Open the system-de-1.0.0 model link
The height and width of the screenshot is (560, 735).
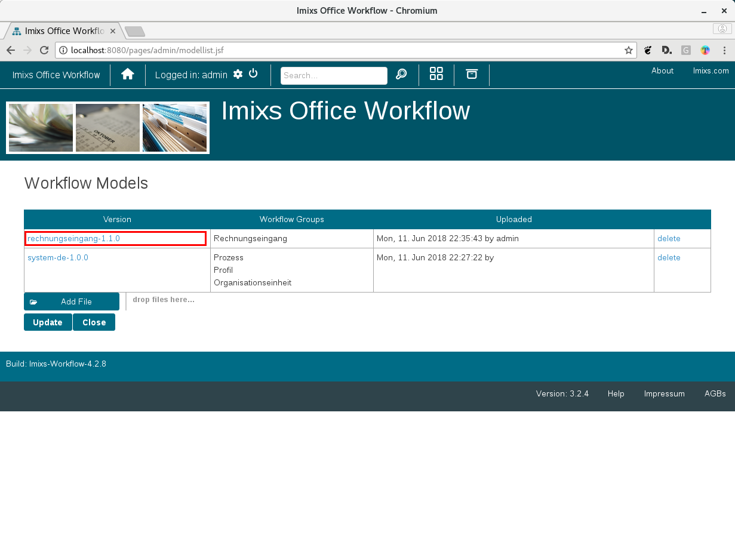click(58, 258)
